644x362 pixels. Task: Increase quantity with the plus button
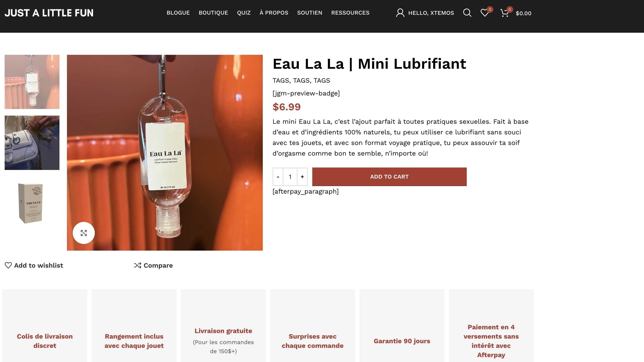(x=302, y=177)
